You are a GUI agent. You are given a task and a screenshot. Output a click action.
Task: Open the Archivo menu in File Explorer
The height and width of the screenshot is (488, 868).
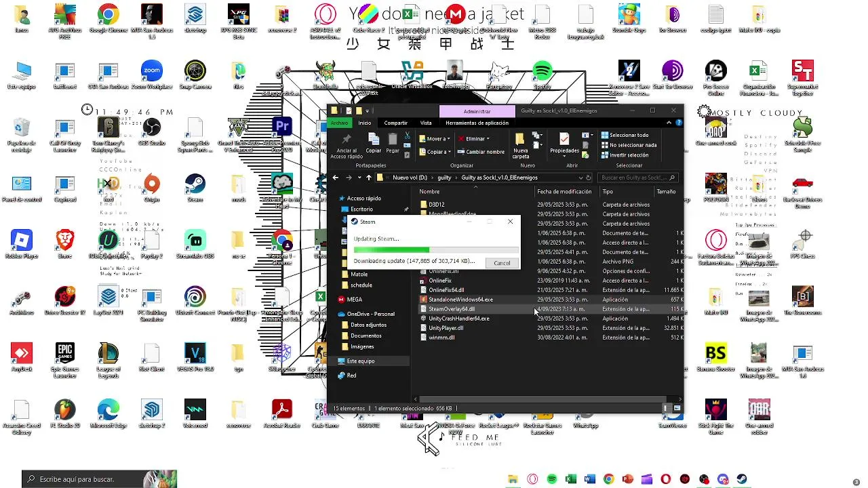point(339,123)
